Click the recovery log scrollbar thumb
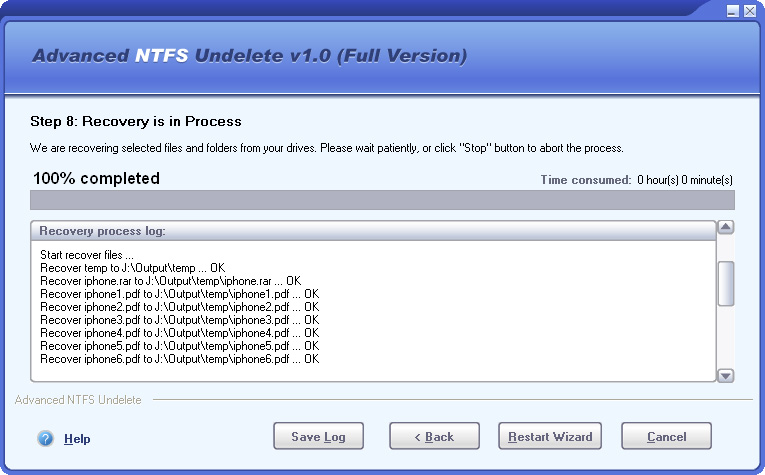765x475 pixels. coord(727,283)
